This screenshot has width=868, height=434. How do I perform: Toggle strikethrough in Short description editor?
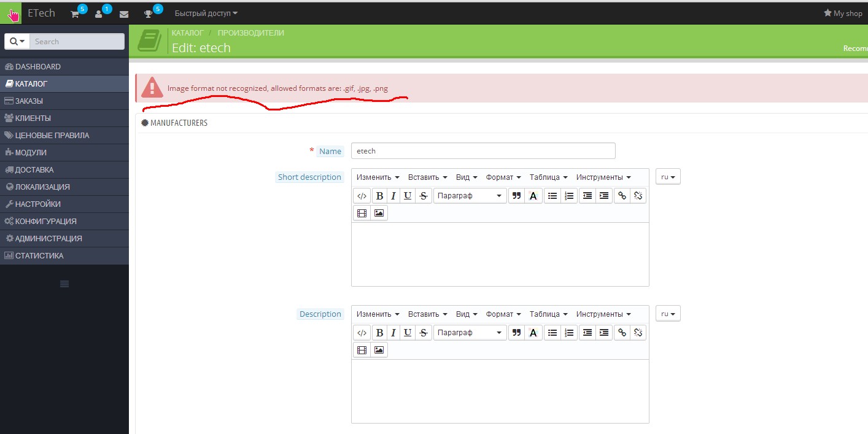[x=424, y=196]
